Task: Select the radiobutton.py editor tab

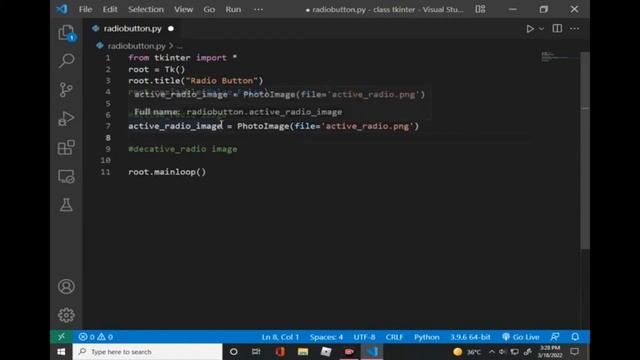Action: (133, 29)
